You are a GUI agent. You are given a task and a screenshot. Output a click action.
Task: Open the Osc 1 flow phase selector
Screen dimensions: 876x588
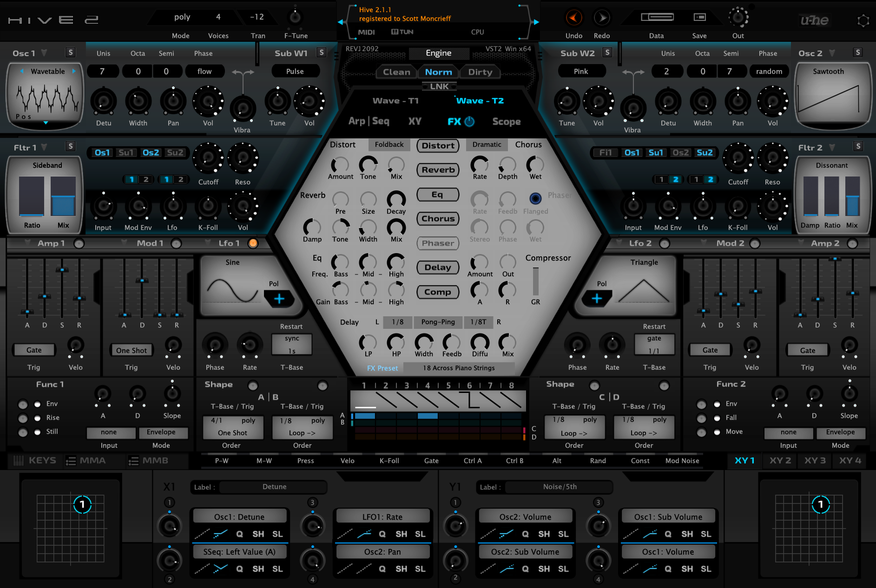pyautogui.click(x=204, y=72)
